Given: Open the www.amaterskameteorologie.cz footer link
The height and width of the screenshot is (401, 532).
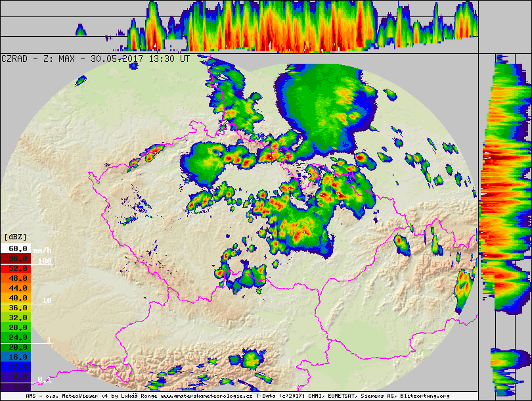Looking at the screenshot, I should [207, 397].
